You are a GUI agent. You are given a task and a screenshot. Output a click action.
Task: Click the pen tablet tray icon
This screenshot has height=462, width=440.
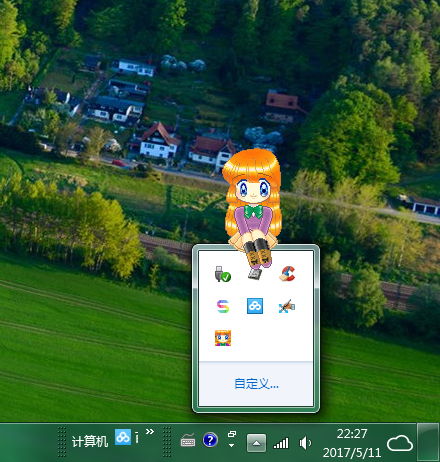point(287,306)
